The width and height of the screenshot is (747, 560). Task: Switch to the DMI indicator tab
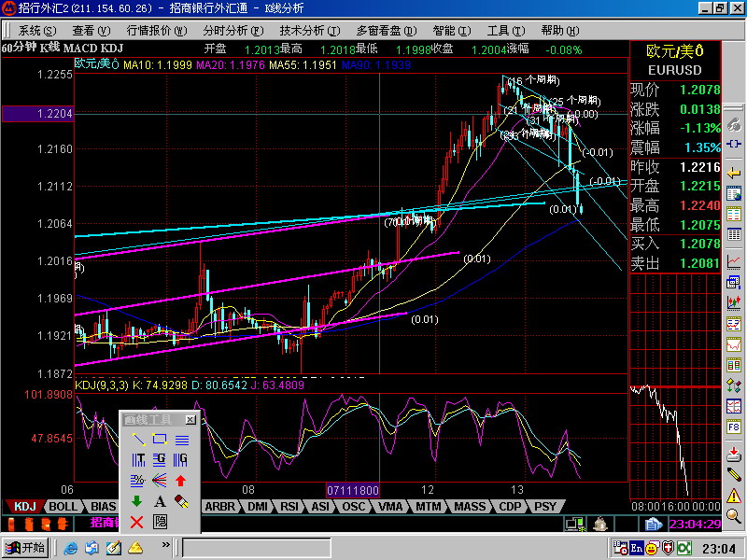pos(258,506)
